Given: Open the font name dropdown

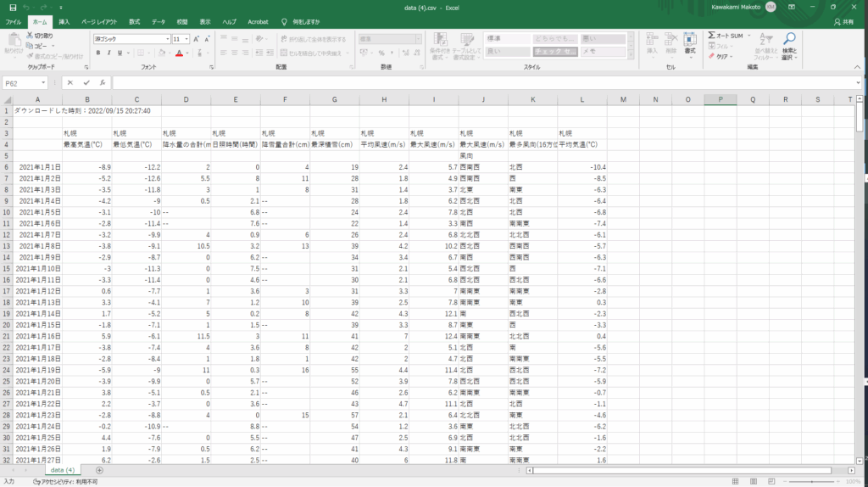Looking at the screenshot, I should (167, 39).
